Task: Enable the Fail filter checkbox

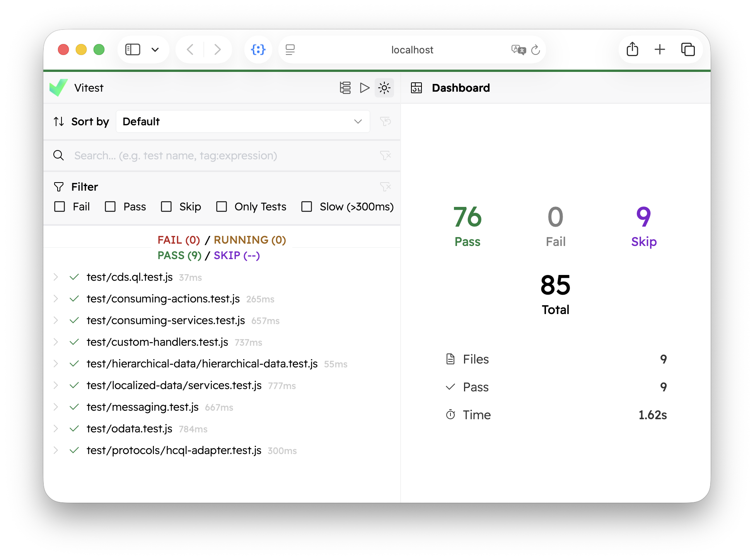Action: [59, 207]
